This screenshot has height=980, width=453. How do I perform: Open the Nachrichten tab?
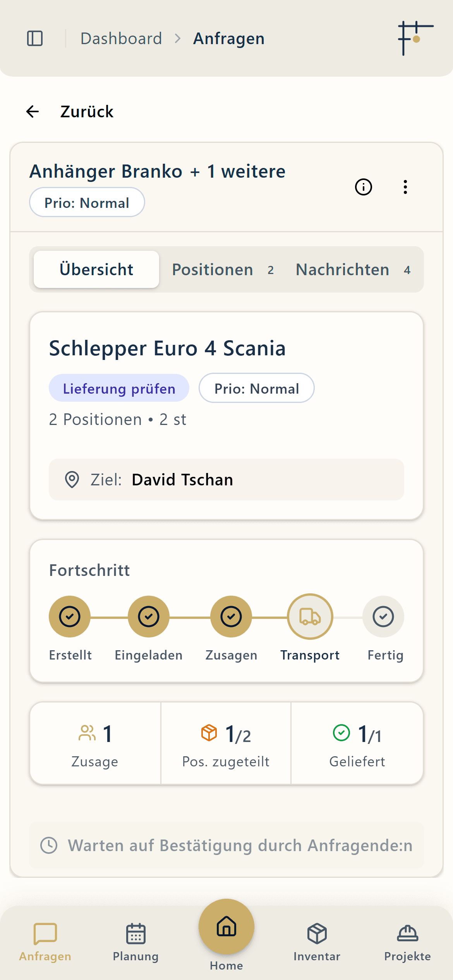tap(342, 269)
